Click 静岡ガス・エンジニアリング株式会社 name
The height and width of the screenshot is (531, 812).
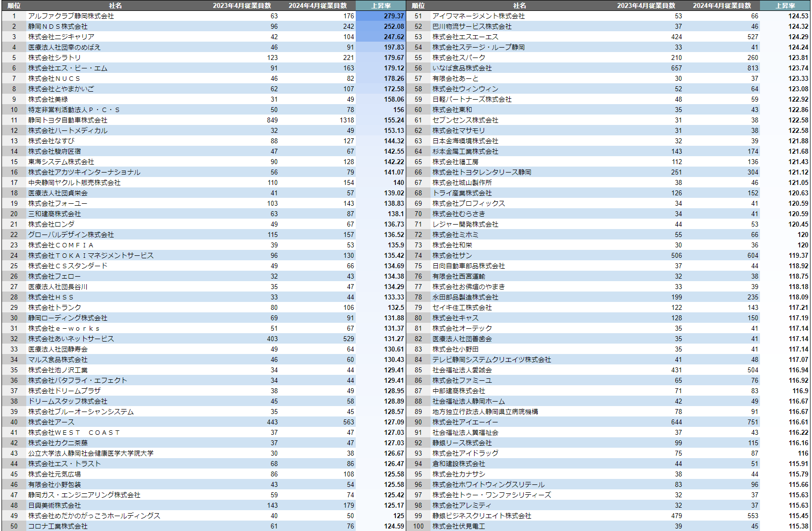pyautogui.click(x=84, y=495)
